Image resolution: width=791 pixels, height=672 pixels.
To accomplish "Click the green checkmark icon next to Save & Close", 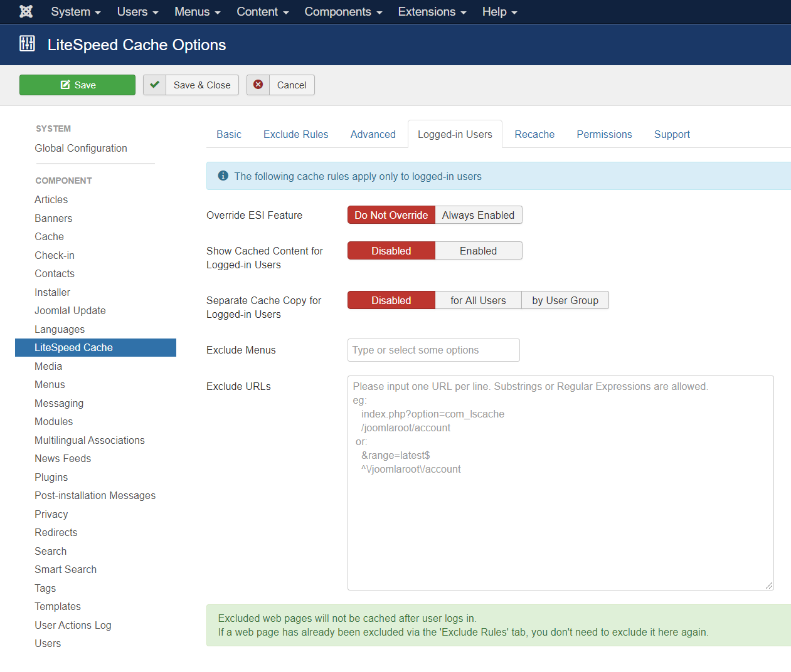I will click(154, 85).
